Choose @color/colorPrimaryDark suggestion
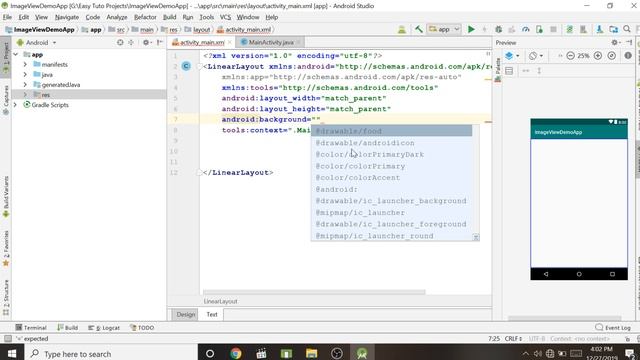This screenshot has height=360, width=640. coord(391,154)
